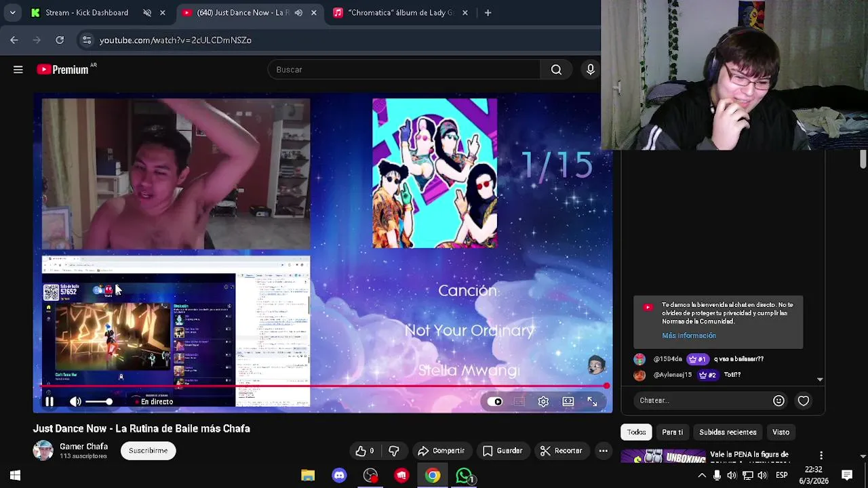This screenshot has height=488, width=868.
Task: Open more actions three-dot menu
Action: (x=603, y=451)
